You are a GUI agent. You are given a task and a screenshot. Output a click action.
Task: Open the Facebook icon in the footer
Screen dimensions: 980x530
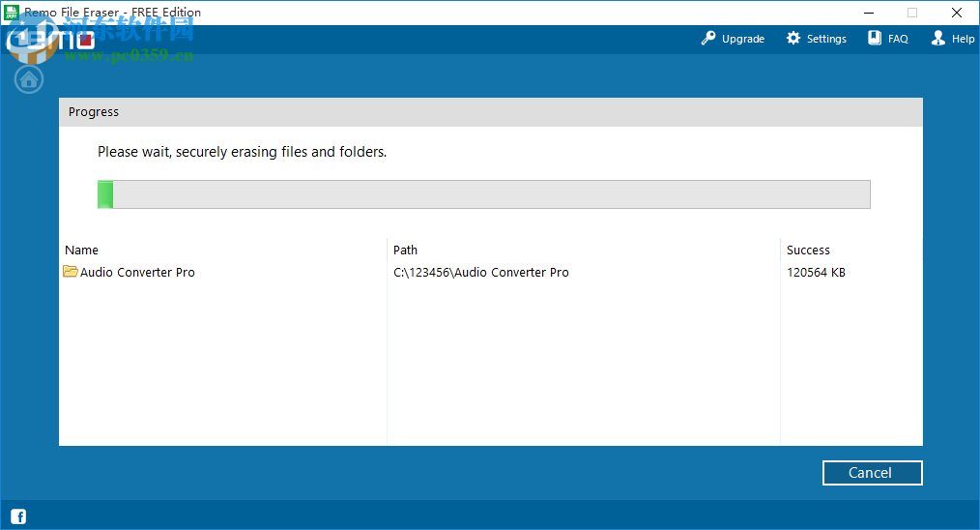point(18,516)
